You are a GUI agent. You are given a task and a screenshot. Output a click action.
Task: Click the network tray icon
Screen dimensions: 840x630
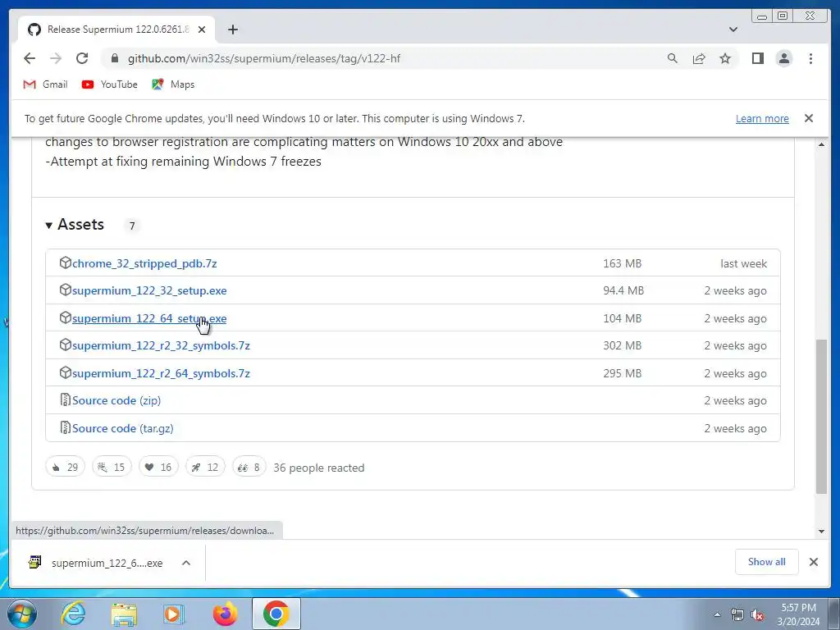point(737,614)
